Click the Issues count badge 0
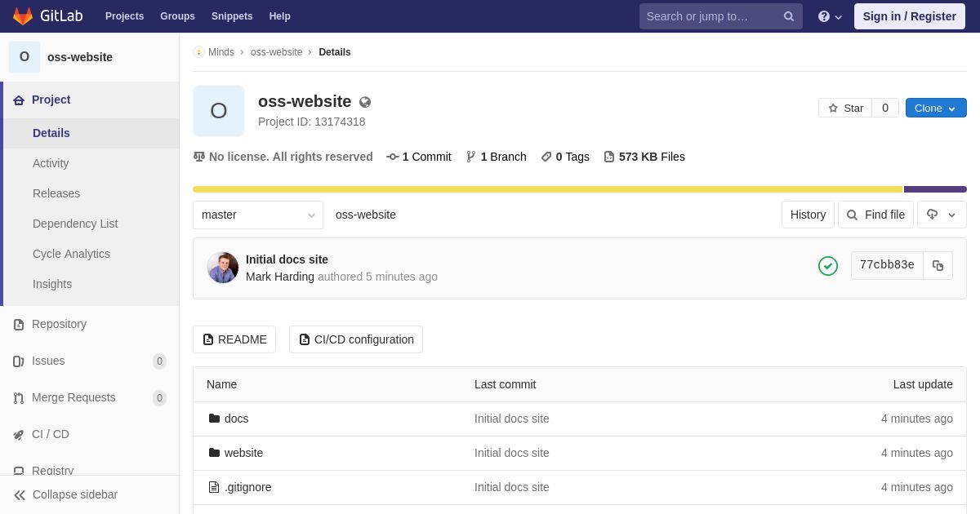 click(x=159, y=361)
